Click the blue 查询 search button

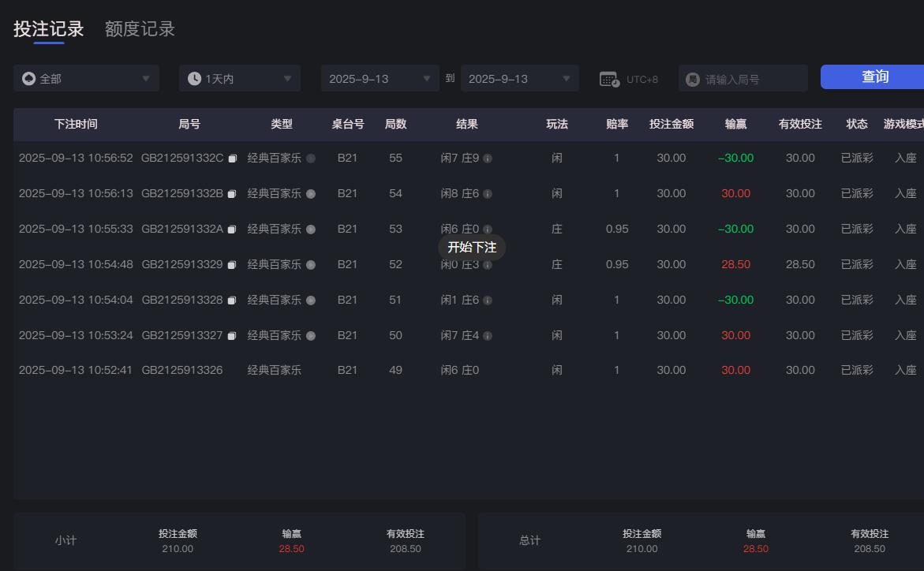(873, 77)
